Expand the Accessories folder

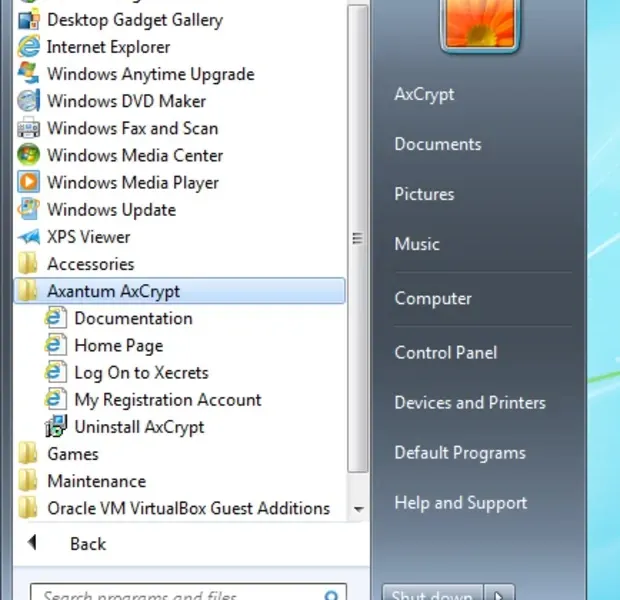pyautogui.click(x=179, y=264)
